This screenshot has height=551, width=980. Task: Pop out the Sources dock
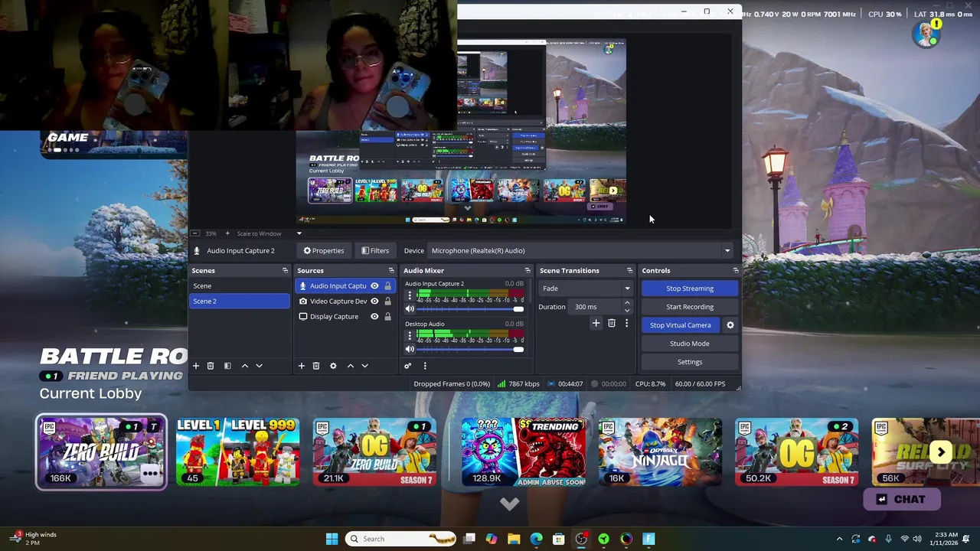pos(391,270)
